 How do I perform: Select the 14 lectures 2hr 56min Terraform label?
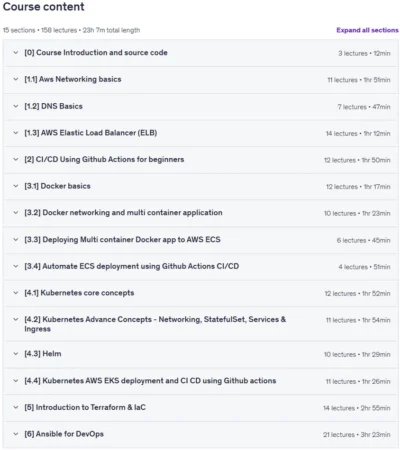357,408
